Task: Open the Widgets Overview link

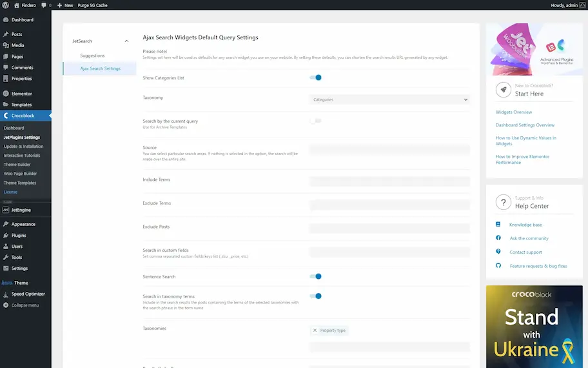Action: pos(514,112)
